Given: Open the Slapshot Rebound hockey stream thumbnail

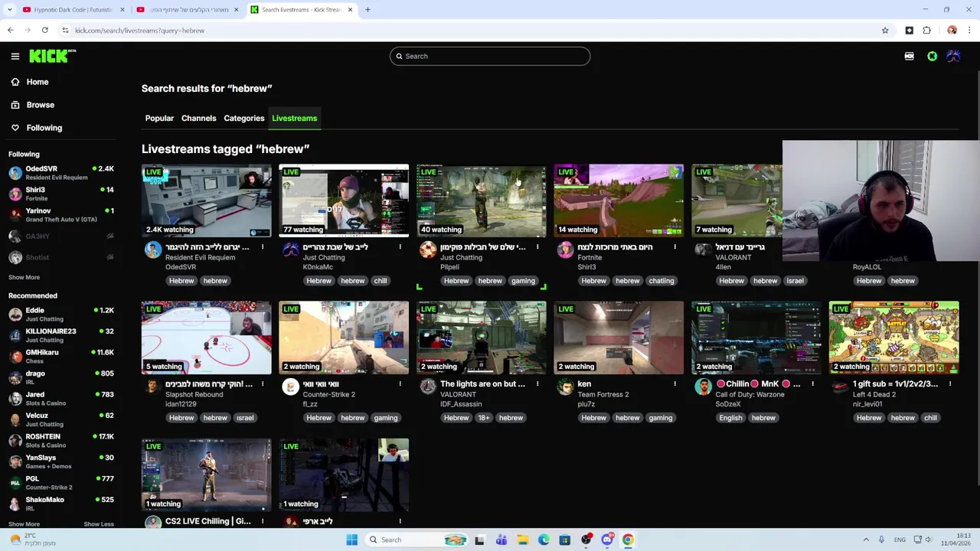Looking at the screenshot, I should coord(206,337).
